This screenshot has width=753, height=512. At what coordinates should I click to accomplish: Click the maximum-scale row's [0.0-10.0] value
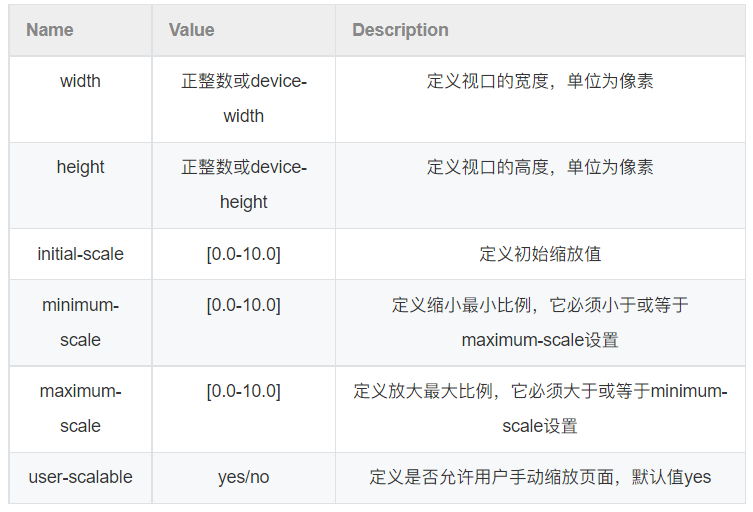[x=243, y=391]
